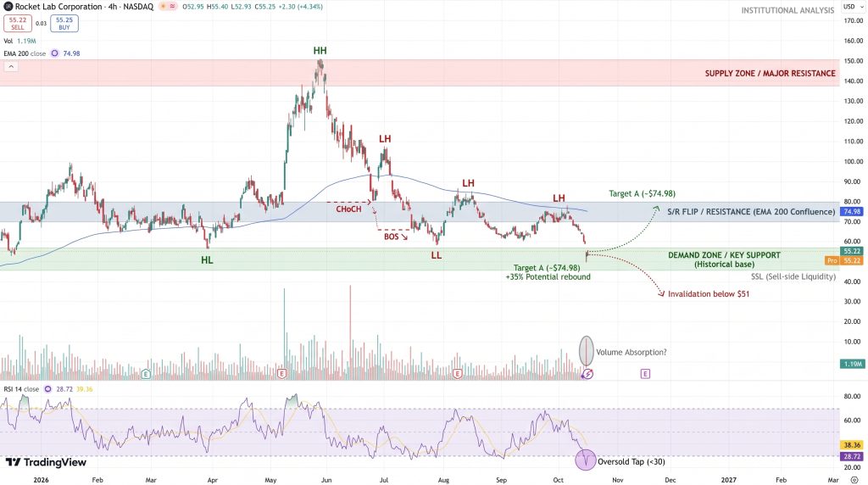Select the +35% Potential rebound text
The width and height of the screenshot is (868, 485).
pos(548,276)
